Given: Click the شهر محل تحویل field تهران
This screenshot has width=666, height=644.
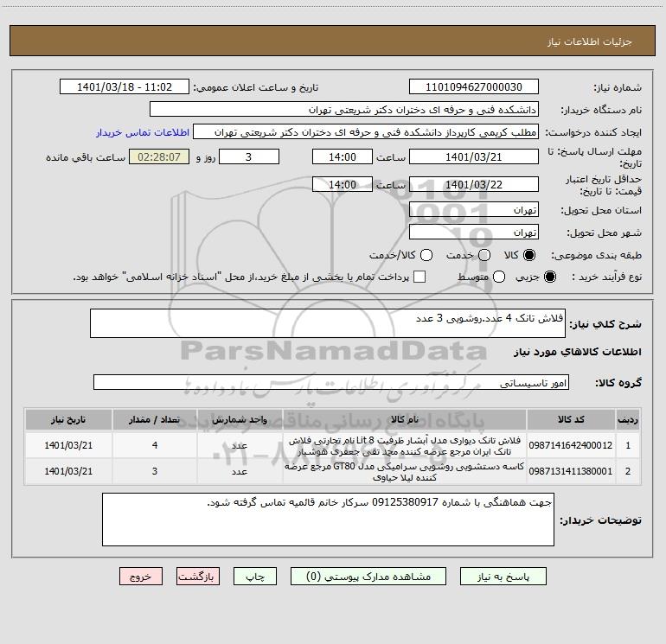Looking at the screenshot, I should (474, 232).
